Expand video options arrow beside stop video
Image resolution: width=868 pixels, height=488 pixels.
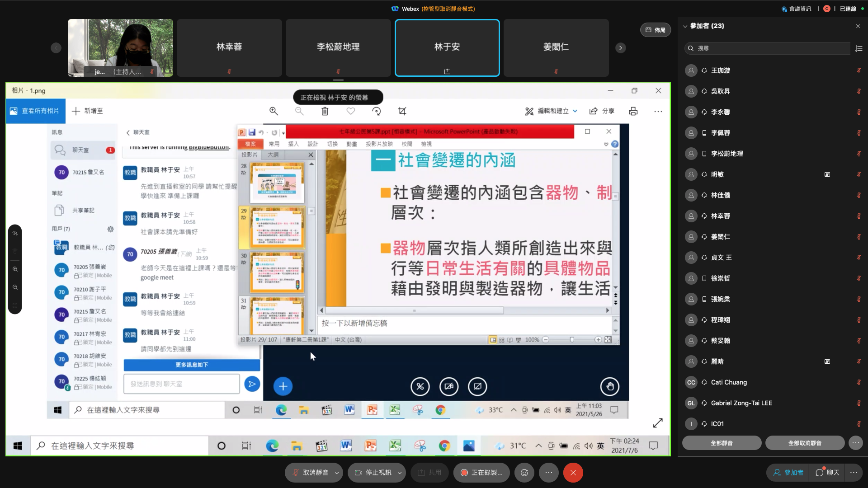399,473
